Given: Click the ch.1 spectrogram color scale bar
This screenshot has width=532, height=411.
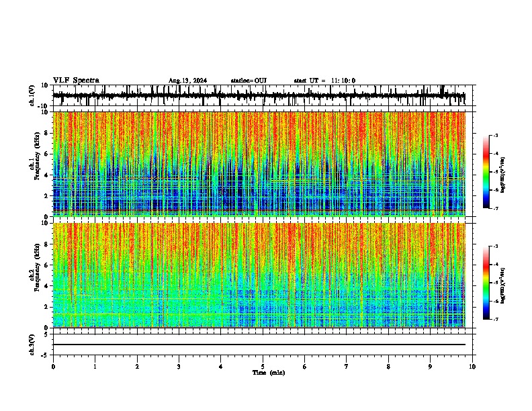Looking at the screenshot, I should (486, 172).
